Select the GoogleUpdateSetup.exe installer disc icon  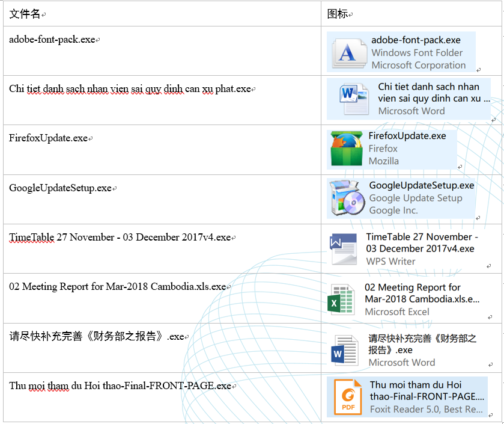tap(347, 197)
